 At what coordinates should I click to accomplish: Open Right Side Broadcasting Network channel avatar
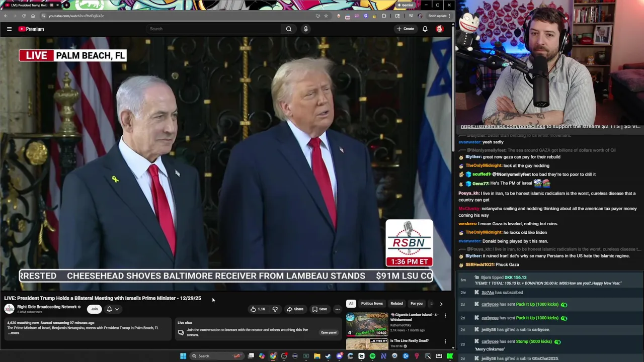pos(9,309)
